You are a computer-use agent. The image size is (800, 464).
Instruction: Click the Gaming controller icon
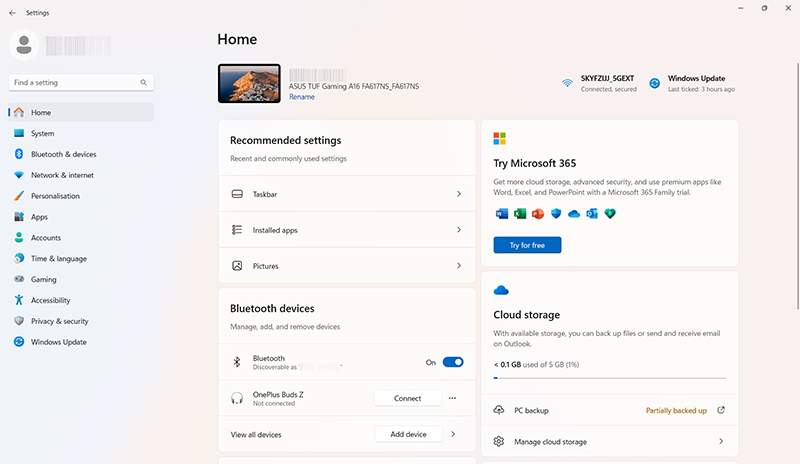19,279
